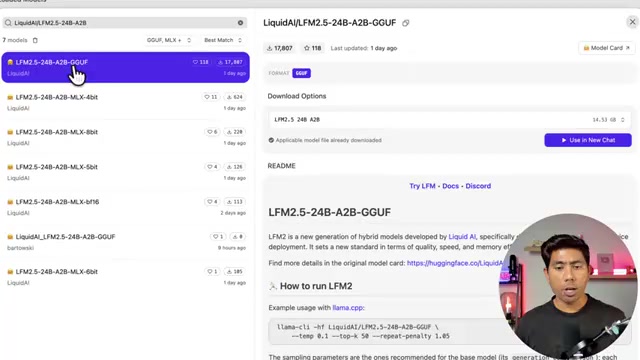This screenshot has width=640, height=360.
Task: Expand the LFM2.5 24B A2B download option selector
Action: click(449, 120)
